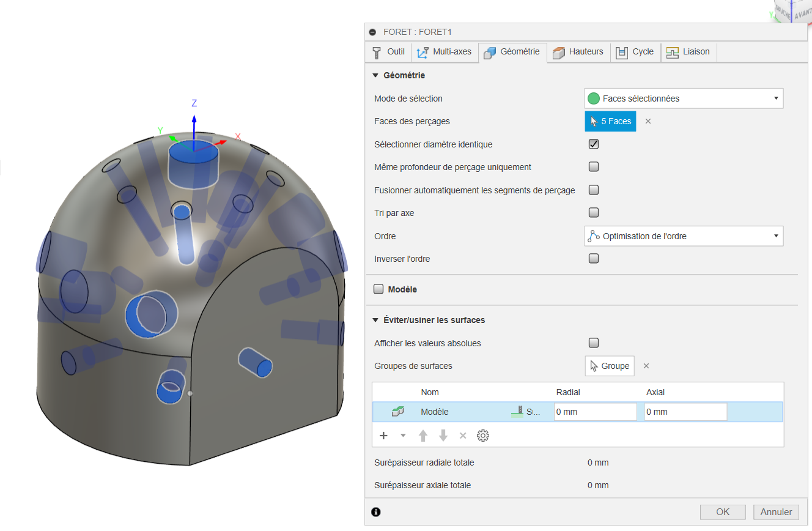The height and width of the screenshot is (531, 812).
Task: Clear the Faces des perçages selection
Action: pyautogui.click(x=648, y=121)
